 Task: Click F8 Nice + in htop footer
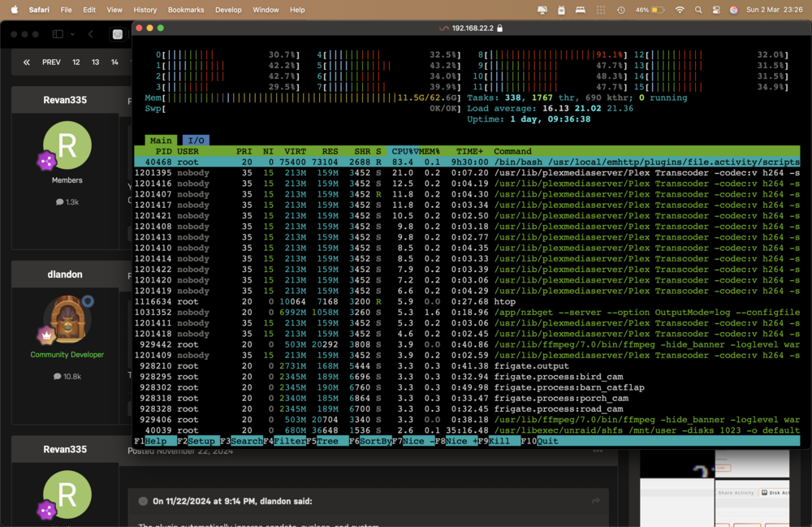[x=456, y=441]
